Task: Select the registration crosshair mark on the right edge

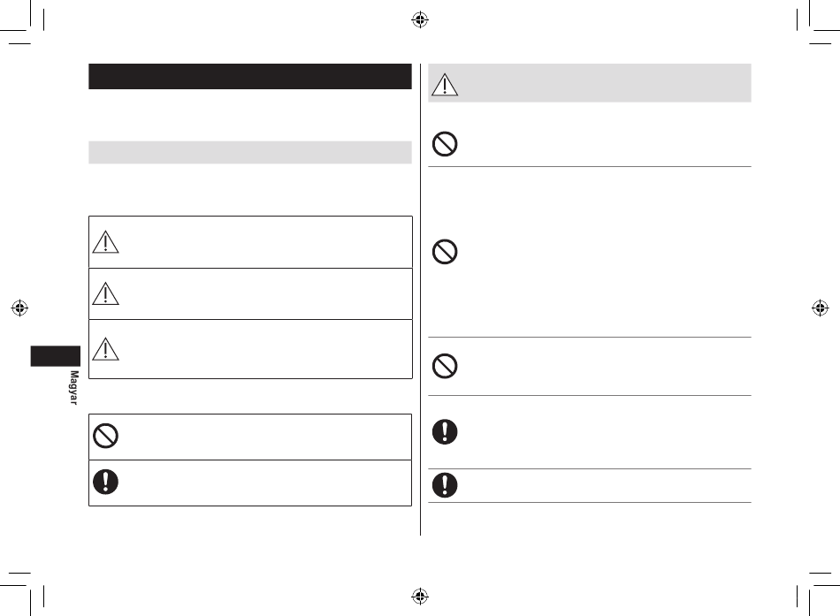Action: click(821, 308)
